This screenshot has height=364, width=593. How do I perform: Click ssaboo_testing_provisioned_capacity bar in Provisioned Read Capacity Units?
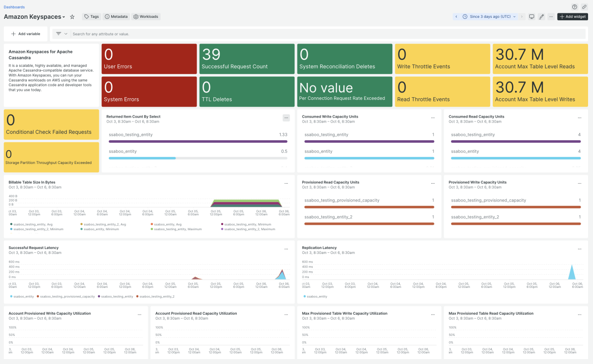point(370,207)
